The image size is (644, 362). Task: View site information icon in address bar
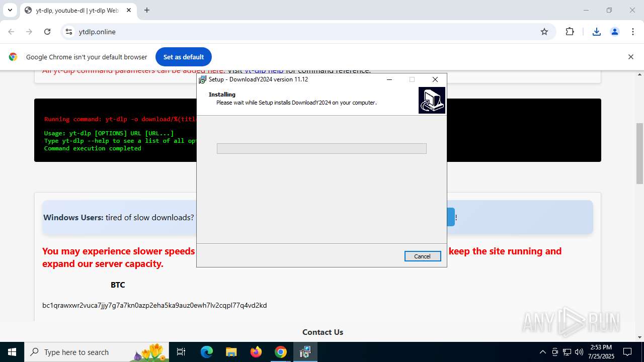69,32
